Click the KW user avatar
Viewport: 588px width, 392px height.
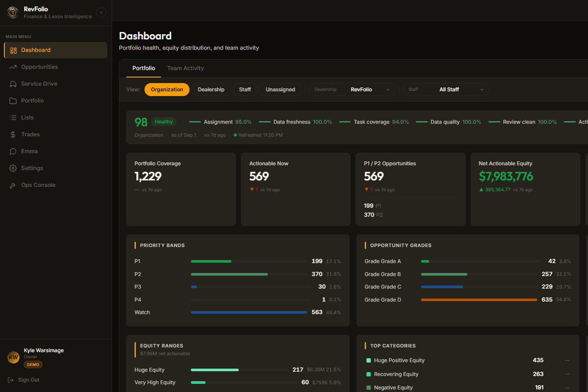point(13,357)
